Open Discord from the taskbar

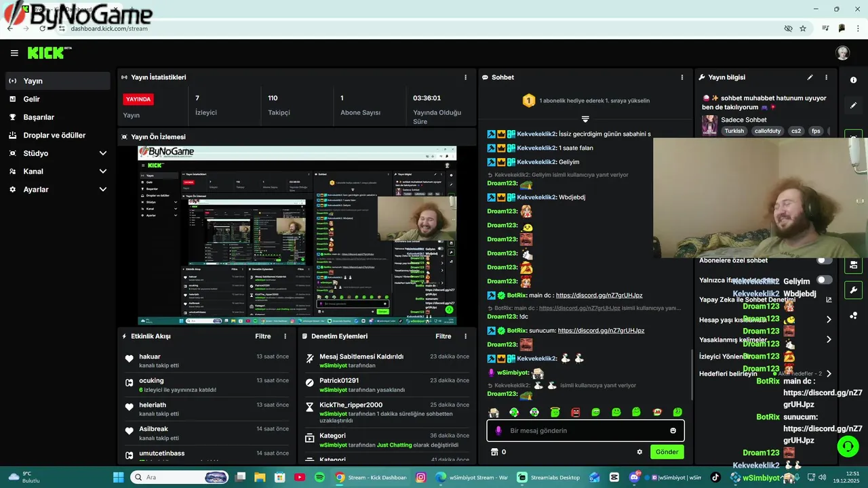pyautogui.click(x=634, y=477)
